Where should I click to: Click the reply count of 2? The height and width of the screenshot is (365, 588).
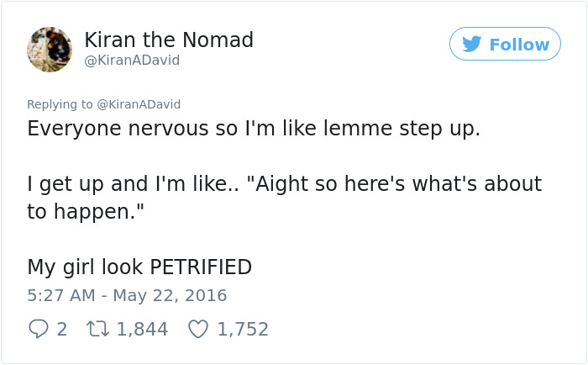[61, 329]
